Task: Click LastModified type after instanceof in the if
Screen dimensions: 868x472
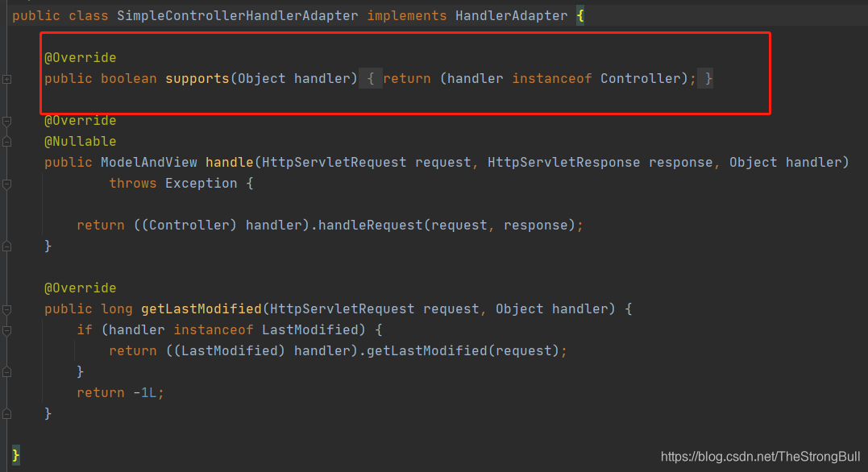Action: (310, 329)
